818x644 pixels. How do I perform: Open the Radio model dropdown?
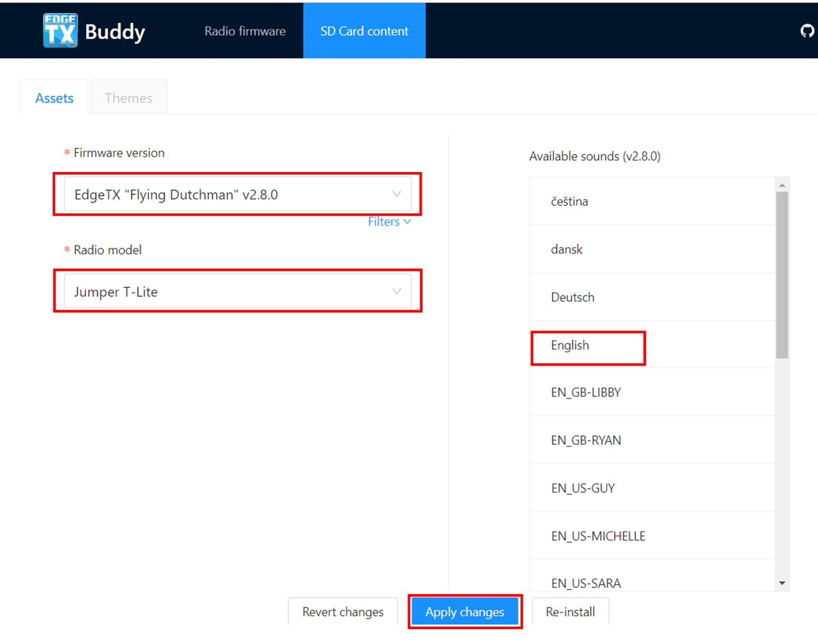point(237,291)
